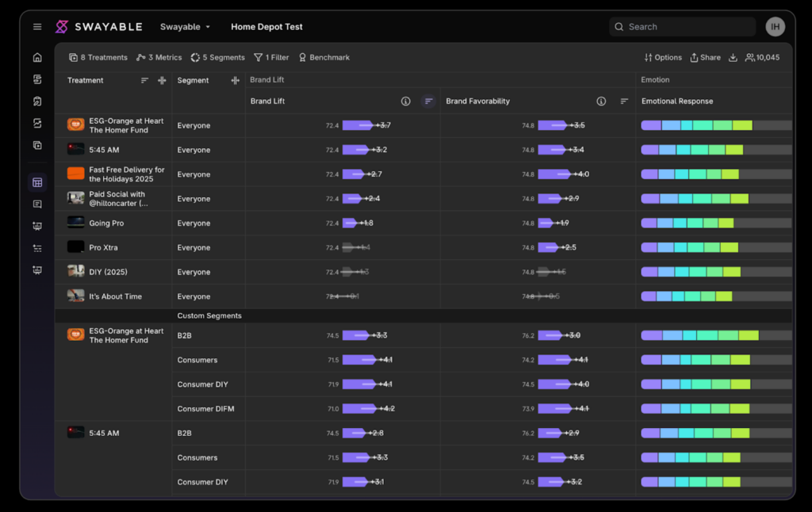Viewport: 812px width, 512px height.
Task: Click the IH user avatar
Action: tap(775, 27)
